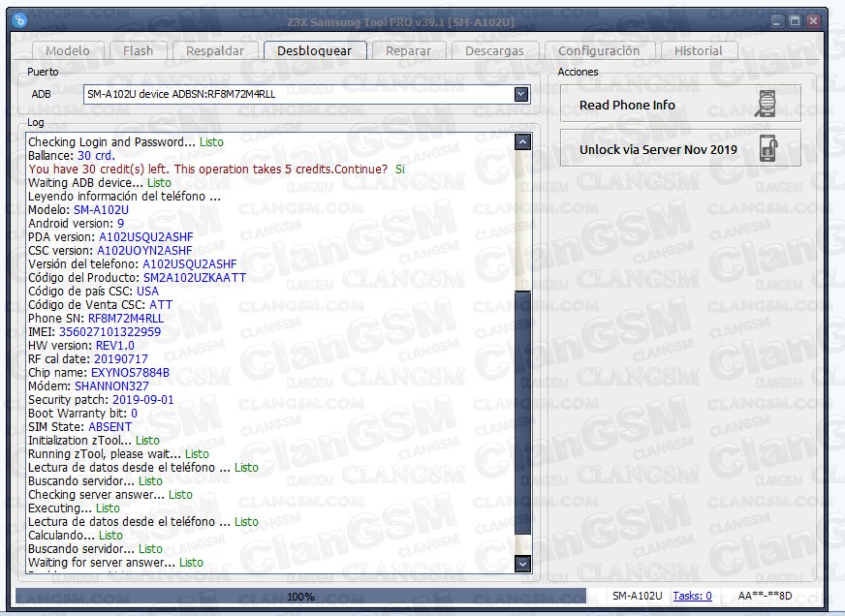Click the CSC version A102UOYN2ASHF
Screen dimensions: 845x616
(144, 251)
